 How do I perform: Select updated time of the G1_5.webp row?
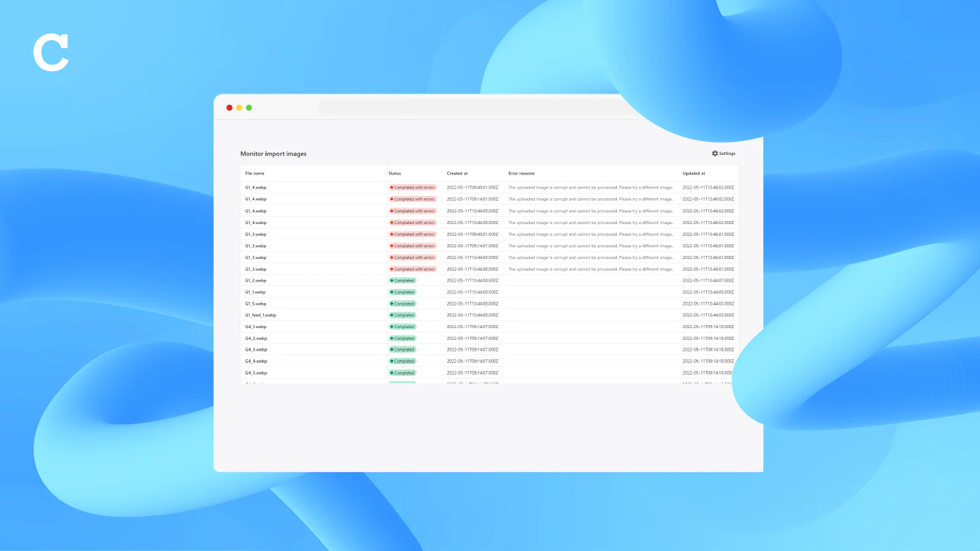(708, 304)
